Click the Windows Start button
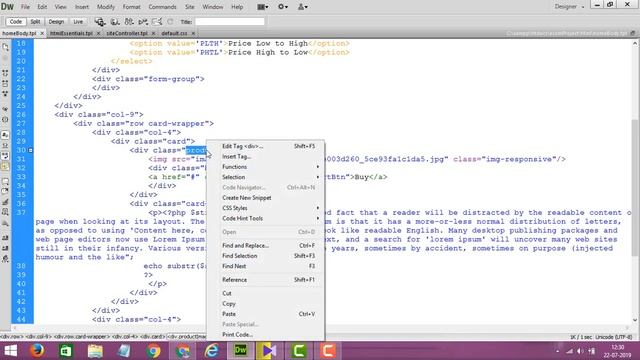Viewport: 640px width, 360px height. tap(10, 351)
